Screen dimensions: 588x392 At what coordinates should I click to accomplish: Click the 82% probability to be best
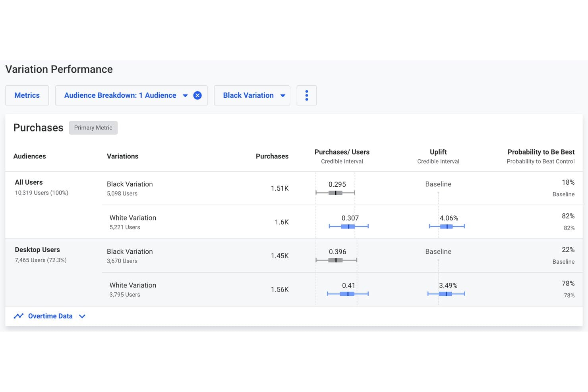pyautogui.click(x=568, y=216)
